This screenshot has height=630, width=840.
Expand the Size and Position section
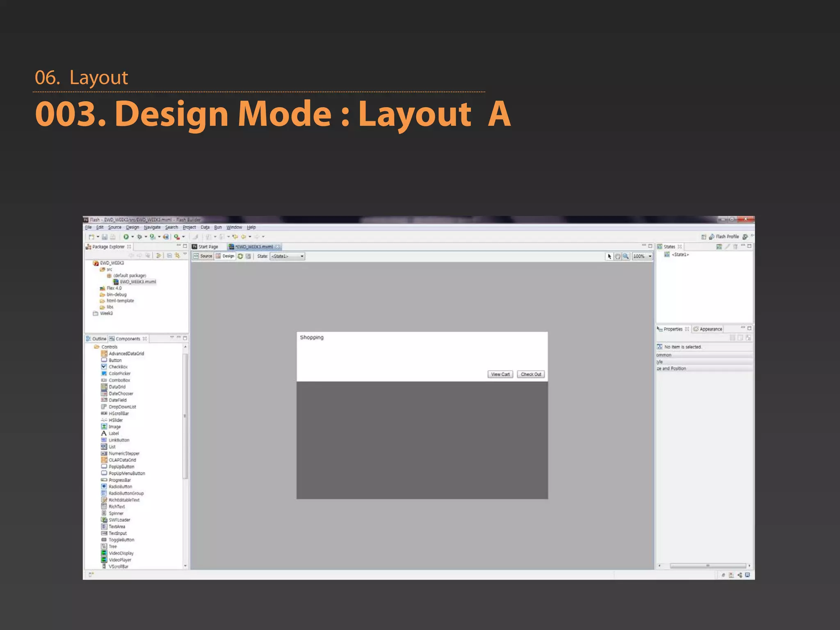point(704,368)
